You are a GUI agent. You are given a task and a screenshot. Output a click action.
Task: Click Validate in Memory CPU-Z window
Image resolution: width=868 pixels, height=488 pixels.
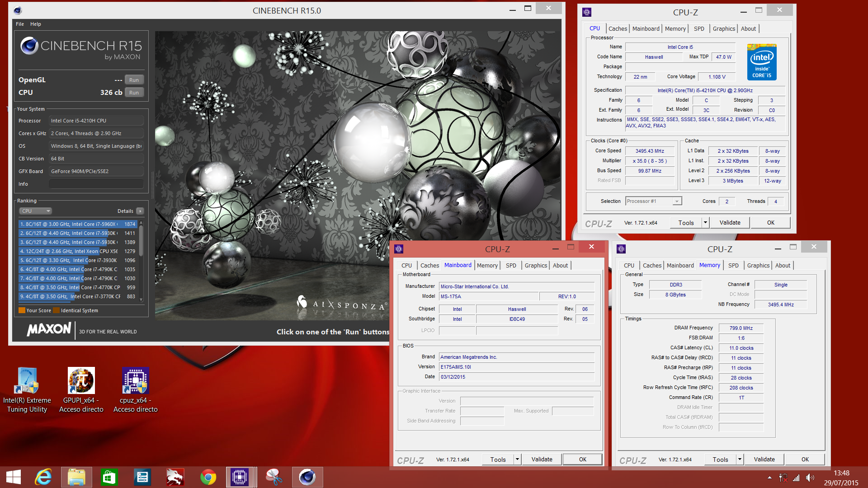tap(764, 460)
